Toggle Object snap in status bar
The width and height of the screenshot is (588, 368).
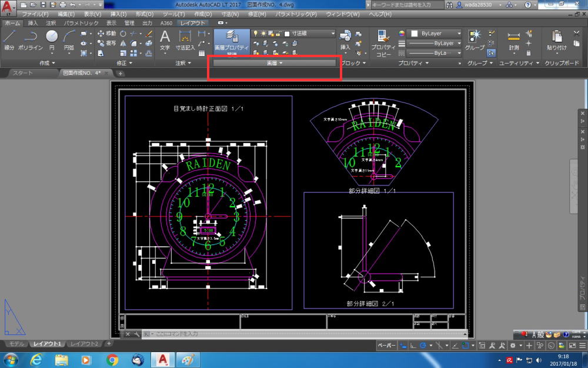(x=465, y=346)
